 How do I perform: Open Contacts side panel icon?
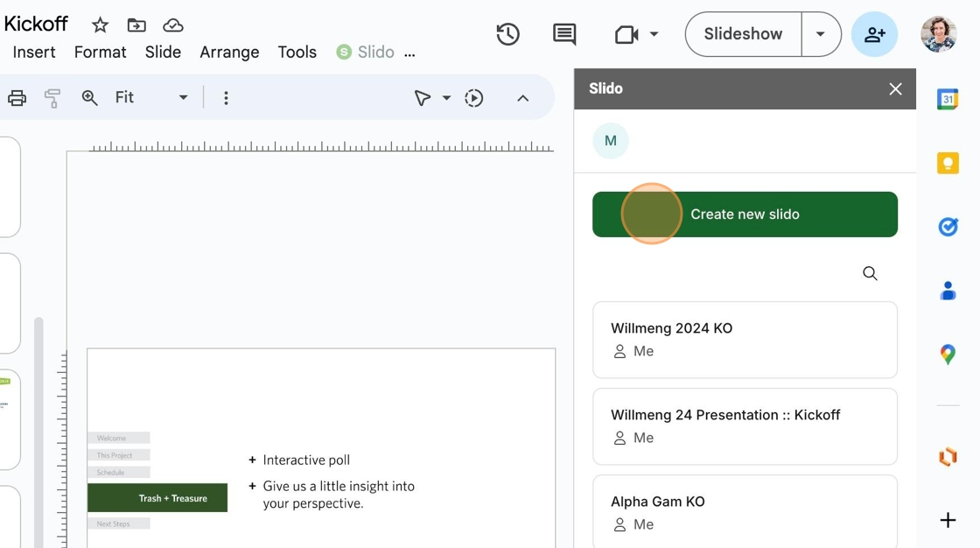click(x=948, y=291)
